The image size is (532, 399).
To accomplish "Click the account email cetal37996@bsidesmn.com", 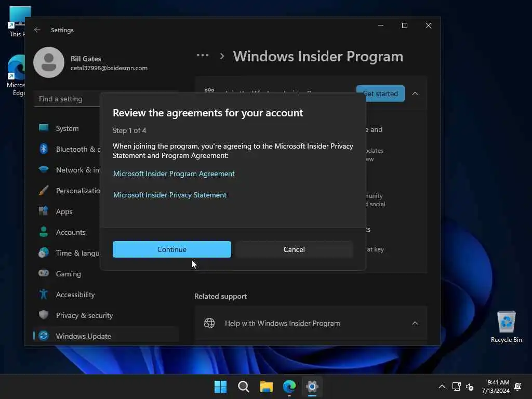I will (x=109, y=68).
